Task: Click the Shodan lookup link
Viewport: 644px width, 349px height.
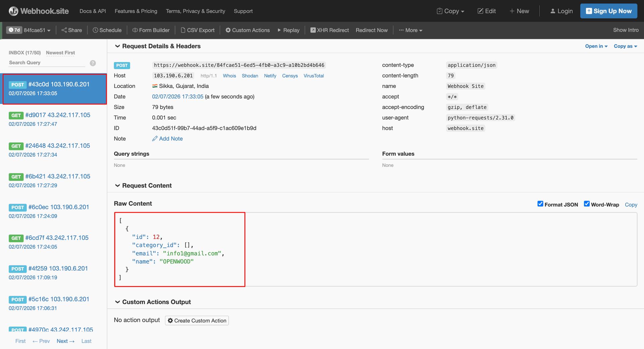Action: click(250, 76)
